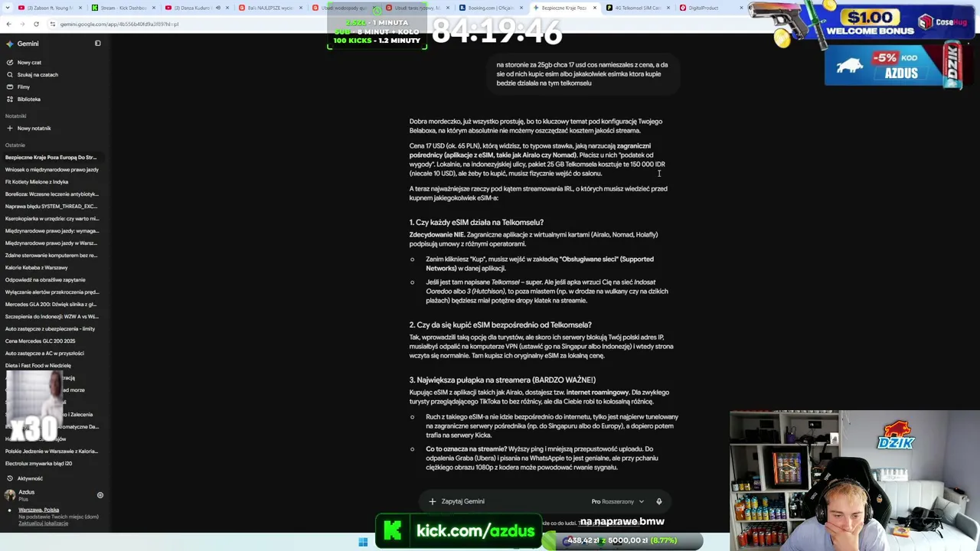Open chat 'Fit Kotlety Mielone z Indyka'
This screenshot has height=551, width=980.
tap(37, 182)
